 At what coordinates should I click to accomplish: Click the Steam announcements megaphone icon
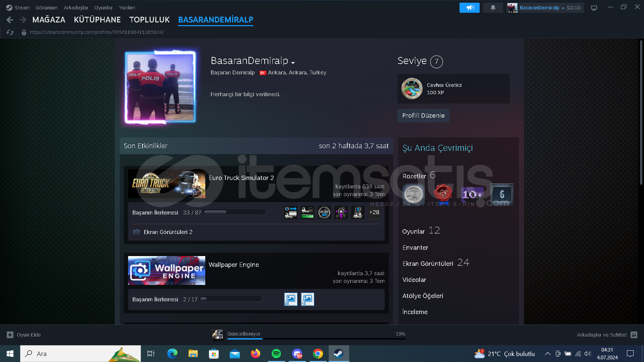(x=469, y=8)
